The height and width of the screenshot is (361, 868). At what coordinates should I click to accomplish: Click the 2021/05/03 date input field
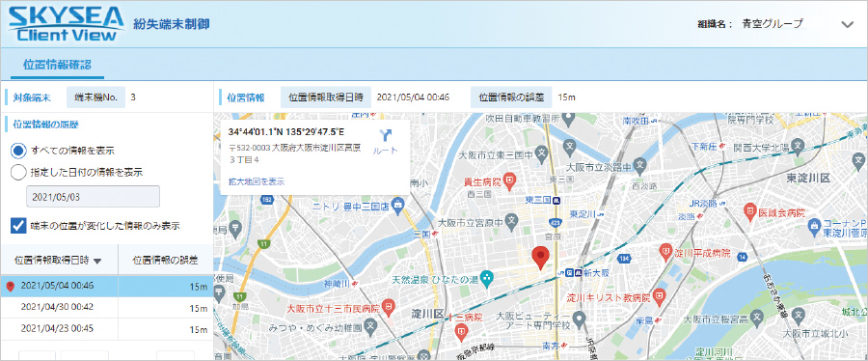click(x=93, y=197)
